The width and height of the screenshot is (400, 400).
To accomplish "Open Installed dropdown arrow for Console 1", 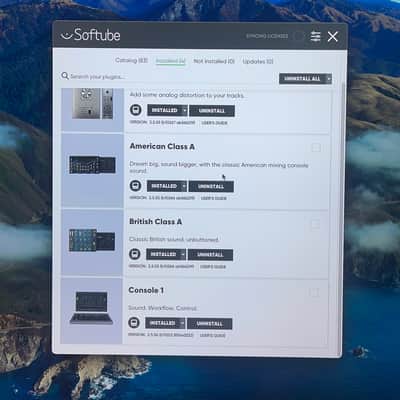I will coord(182,323).
